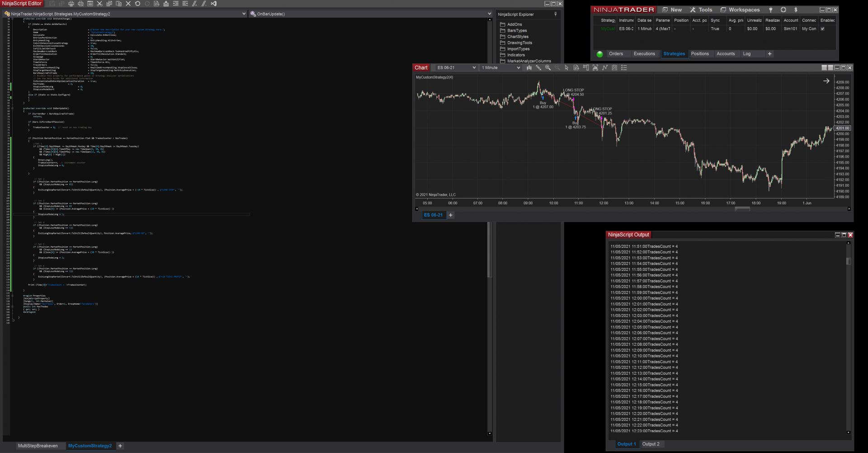Toggle the Enabled checkbox for the strategy
The height and width of the screenshot is (453, 868).
(822, 29)
